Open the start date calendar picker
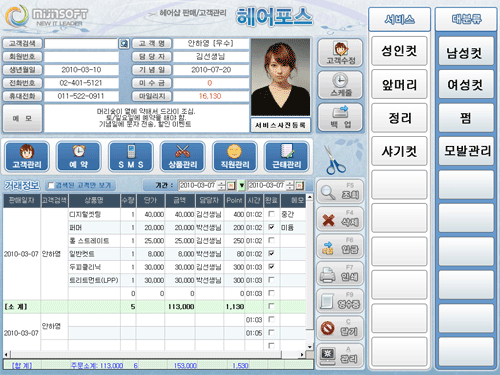Image resolution: width=500 pixels, height=375 pixels. point(231,185)
